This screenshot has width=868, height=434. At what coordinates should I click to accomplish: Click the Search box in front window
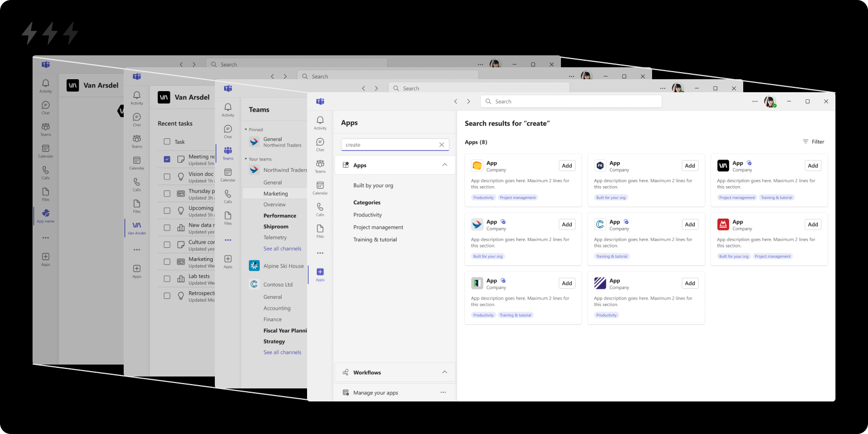point(571,101)
